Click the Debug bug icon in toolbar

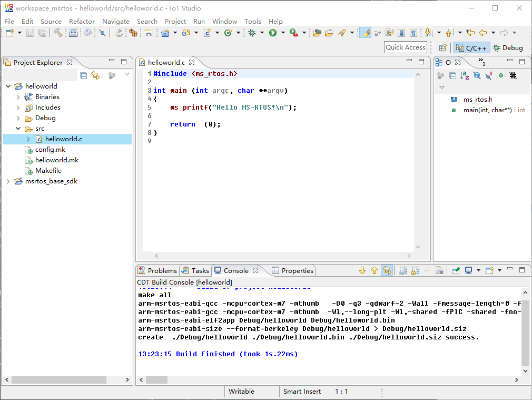tap(252, 33)
